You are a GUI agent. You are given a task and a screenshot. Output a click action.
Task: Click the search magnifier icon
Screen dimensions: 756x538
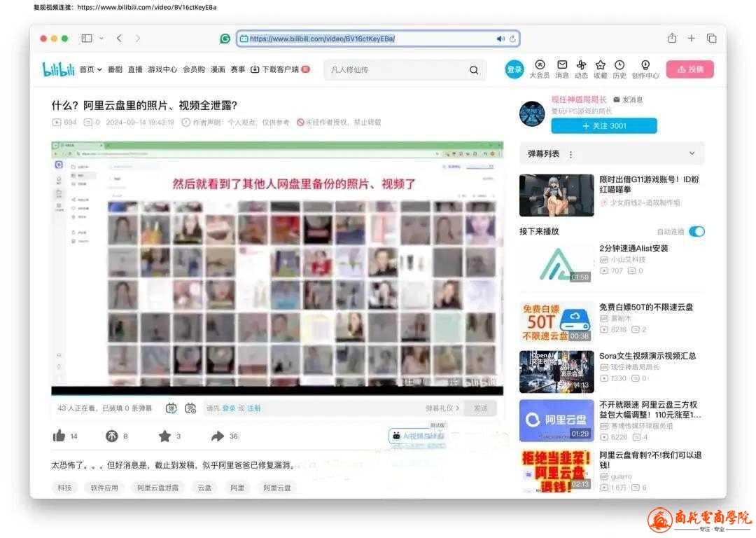coord(474,70)
